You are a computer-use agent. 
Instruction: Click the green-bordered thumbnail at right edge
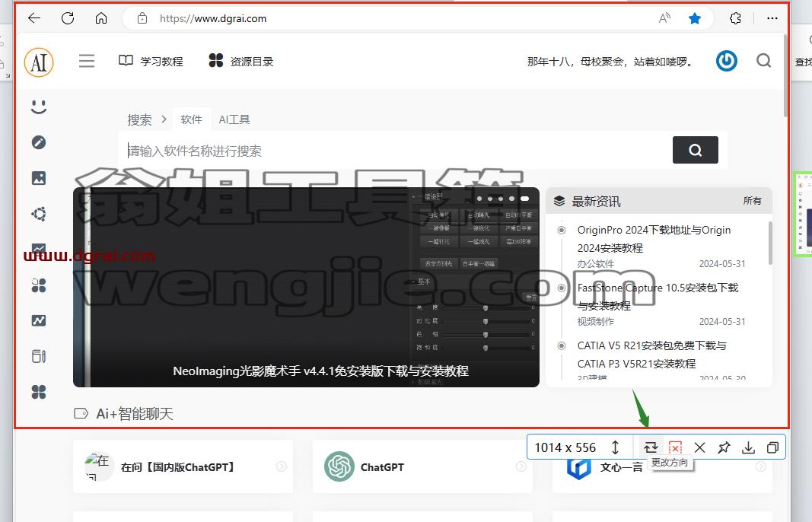click(x=803, y=214)
